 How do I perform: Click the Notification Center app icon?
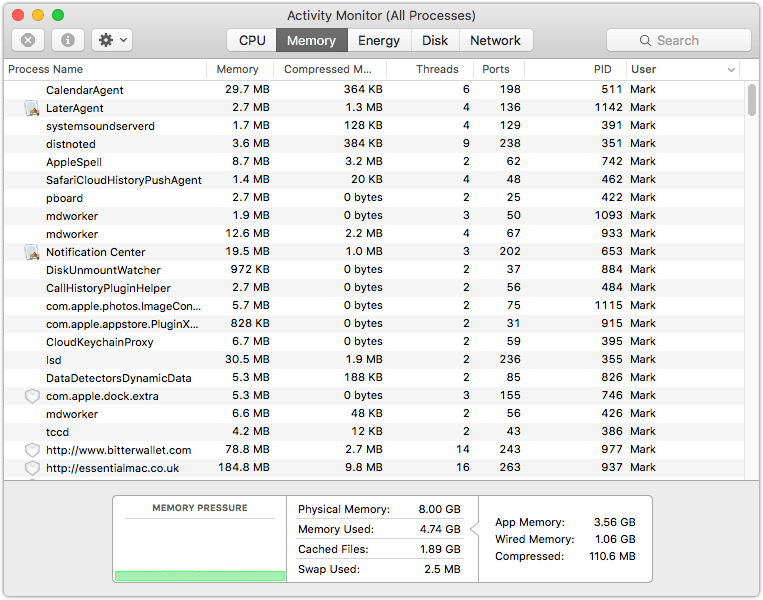32,252
